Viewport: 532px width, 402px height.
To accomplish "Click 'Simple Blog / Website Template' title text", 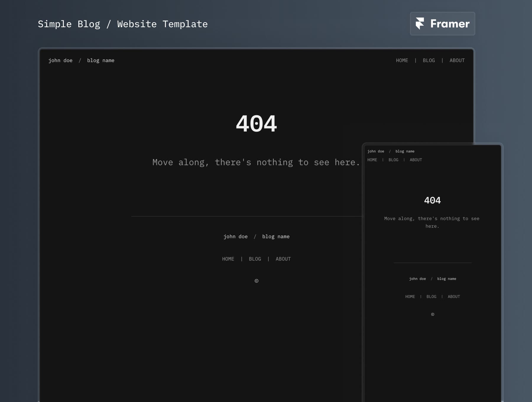I will [x=123, y=24].
